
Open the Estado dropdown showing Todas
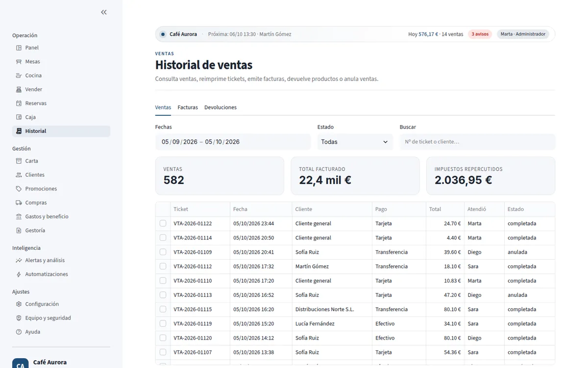pos(355,142)
